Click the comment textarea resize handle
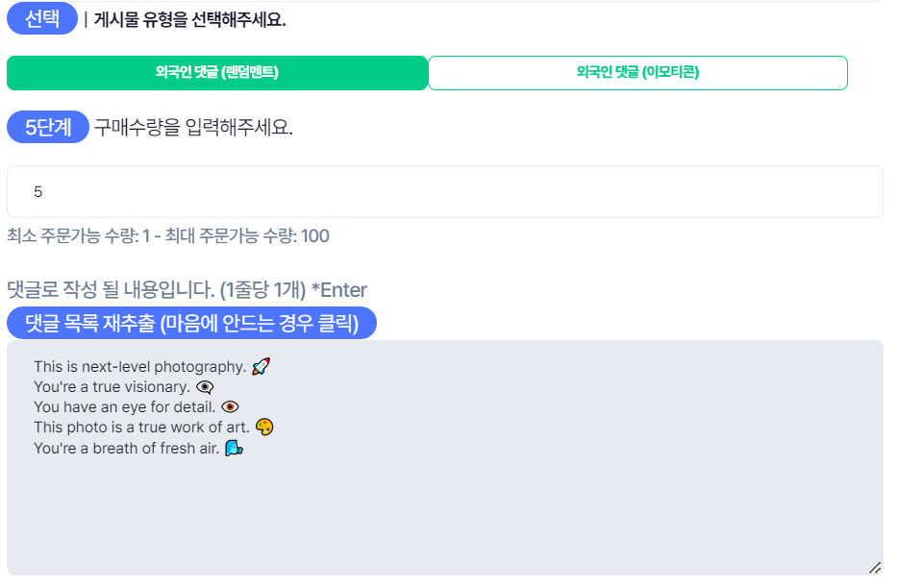The image size is (898, 588). [x=875, y=568]
